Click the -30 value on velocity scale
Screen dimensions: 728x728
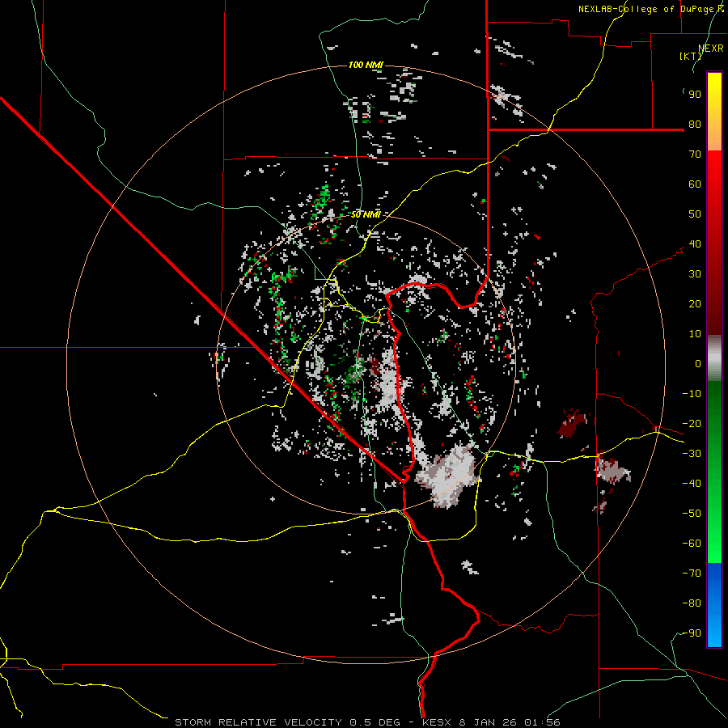point(692,454)
